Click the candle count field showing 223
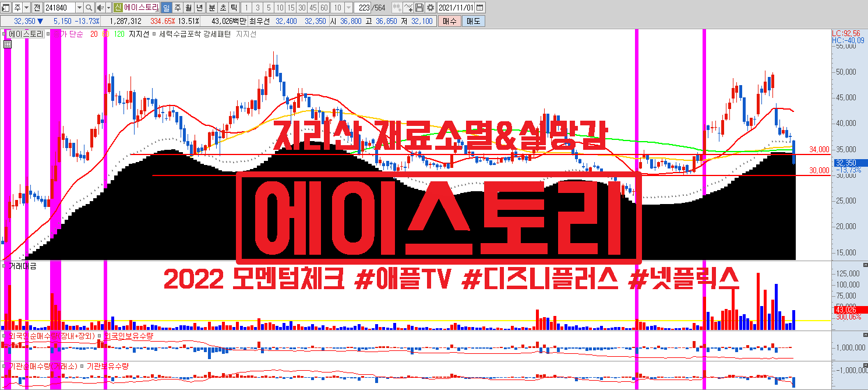Viewport: 868px width, 390px height. (362, 8)
